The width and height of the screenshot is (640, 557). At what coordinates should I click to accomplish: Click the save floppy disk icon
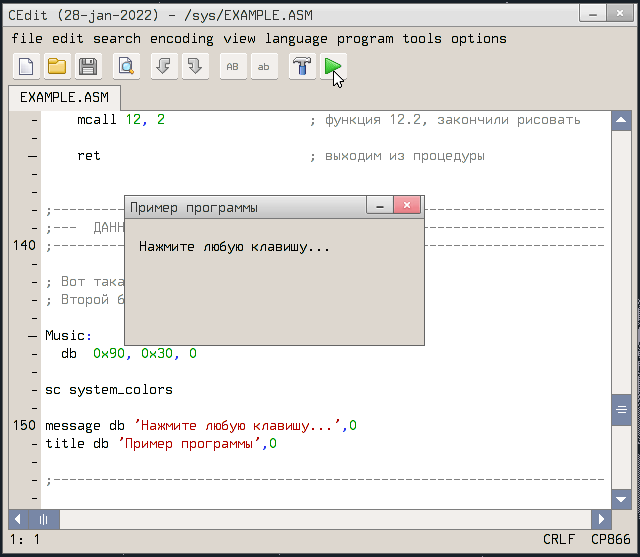point(87,67)
